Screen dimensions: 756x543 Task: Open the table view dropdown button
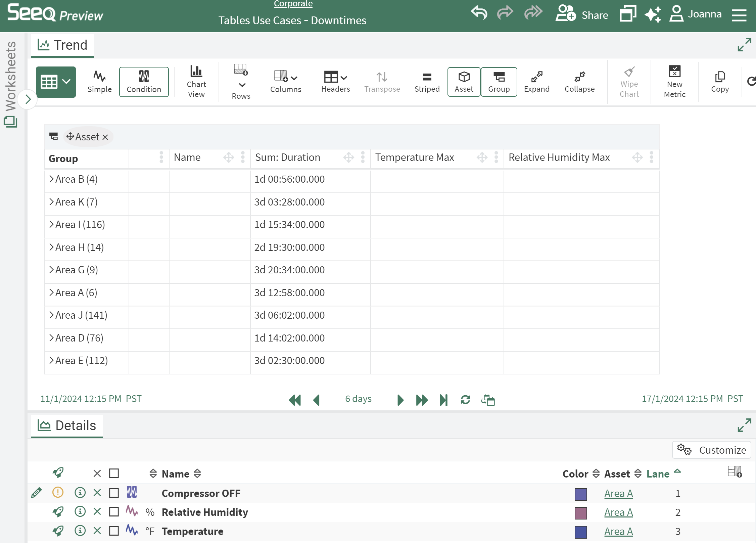56,82
